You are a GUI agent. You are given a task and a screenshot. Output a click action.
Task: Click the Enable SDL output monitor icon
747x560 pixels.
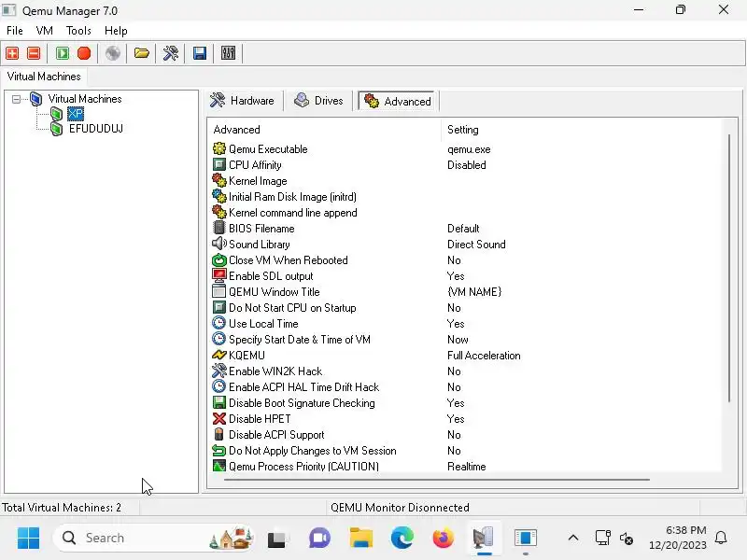click(x=219, y=275)
